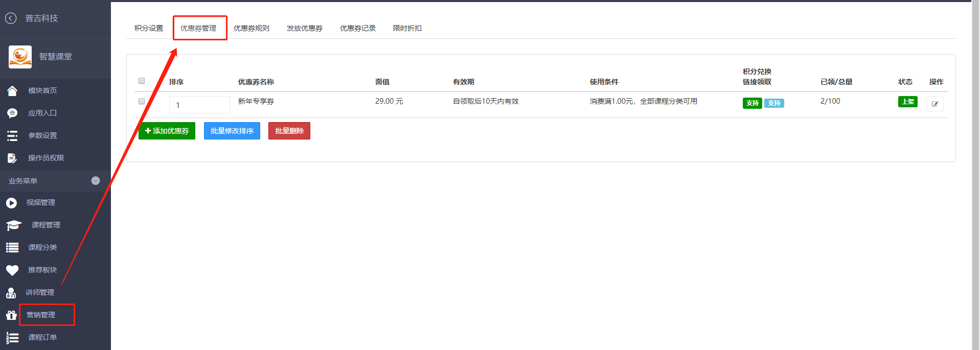This screenshot has height=350, width=980.
Task: Click 自领取后10天内有效 validity text
Action: 486,102
